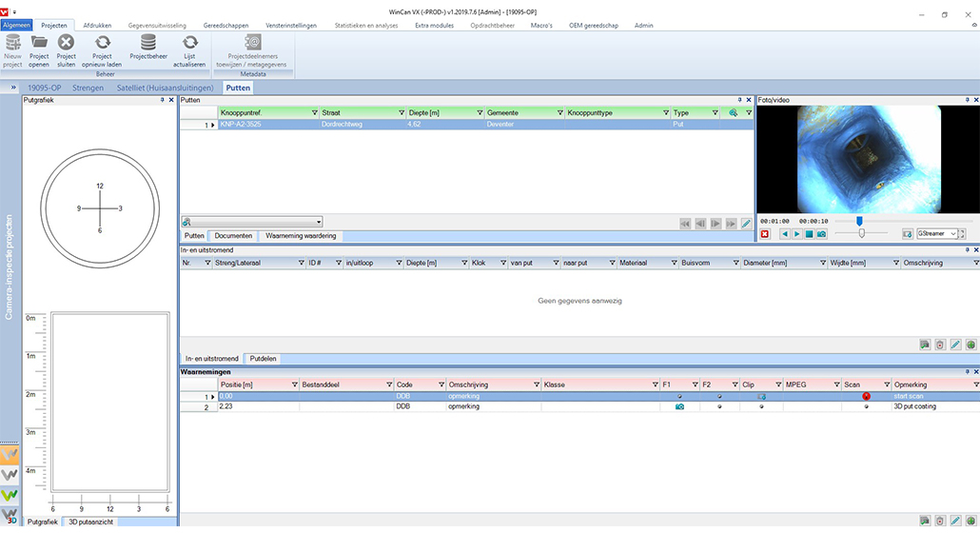The height and width of the screenshot is (533, 980).
Task: Open the Afdrukken ribbon tab
Action: (97, 26)
